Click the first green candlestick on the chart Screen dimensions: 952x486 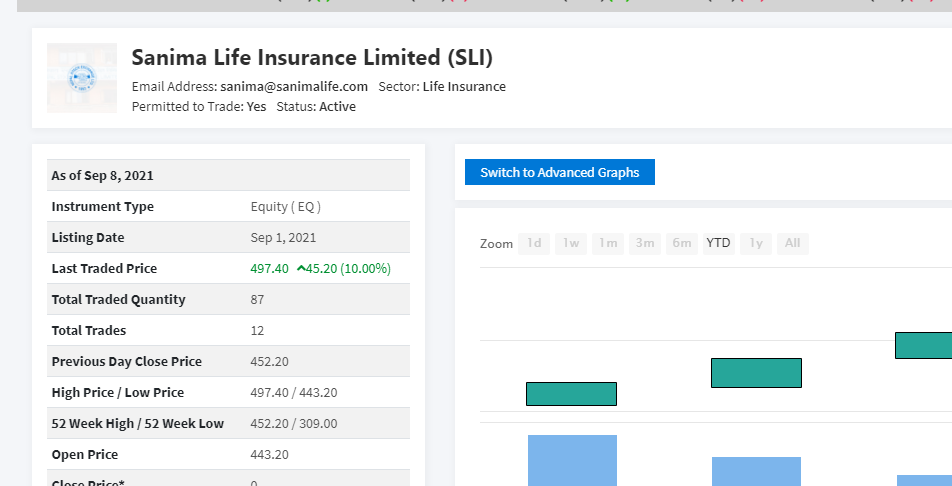point(571,394)
